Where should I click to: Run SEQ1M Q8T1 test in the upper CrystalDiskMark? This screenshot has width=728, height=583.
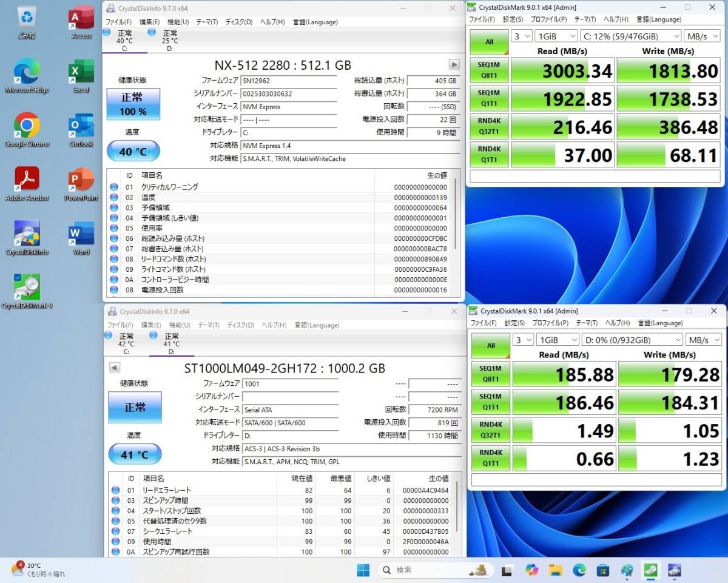tap(489, 70)
